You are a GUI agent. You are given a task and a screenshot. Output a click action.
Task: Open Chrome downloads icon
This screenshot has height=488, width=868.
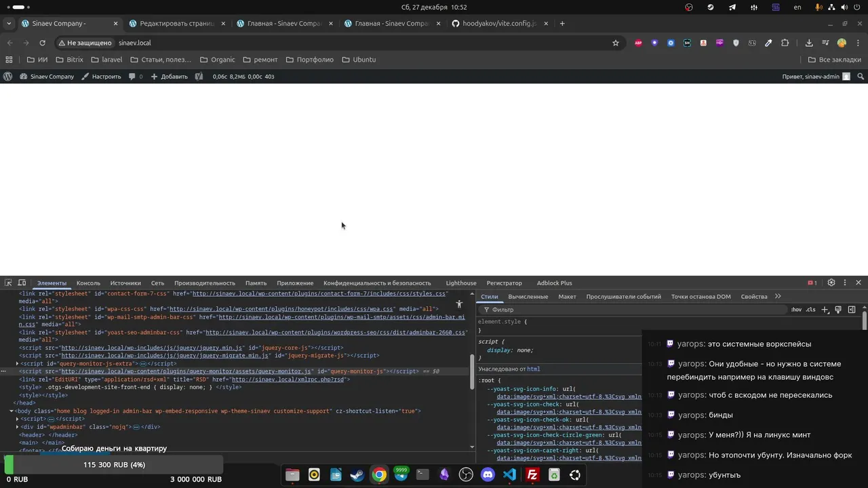coord(809,43)
